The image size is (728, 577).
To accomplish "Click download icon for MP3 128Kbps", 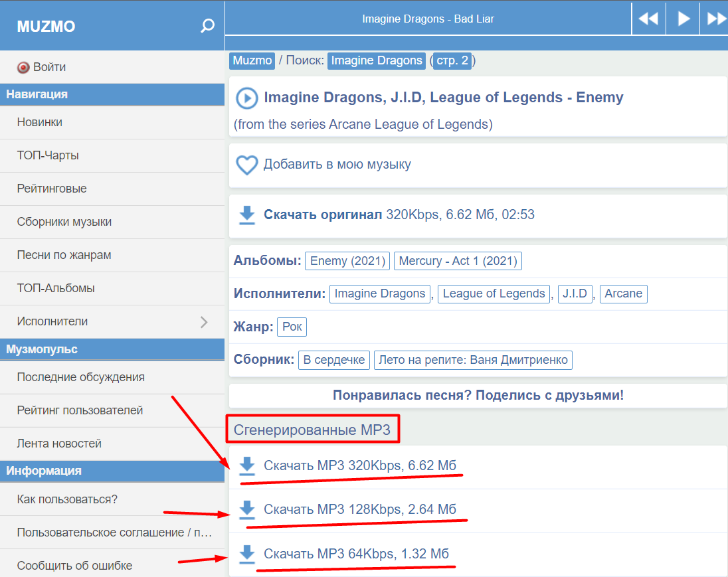I will [247, 510].
